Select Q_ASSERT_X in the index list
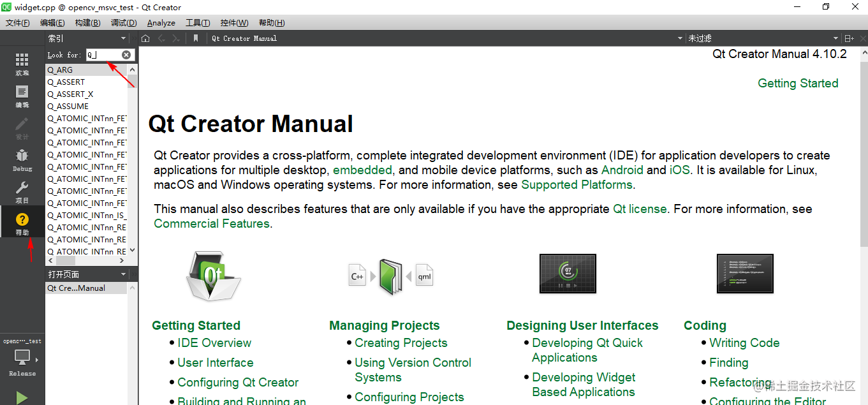The image size is (868, 405). tap(87, 94)
